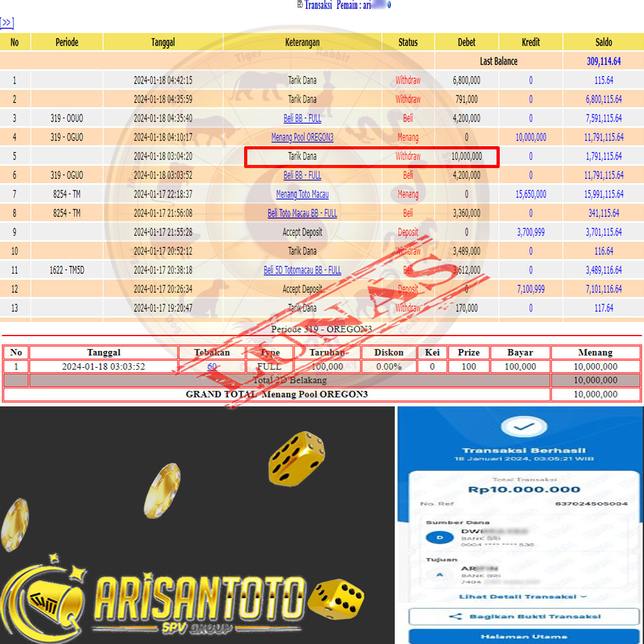The width and height of the screenshot is (644, 644).
Task: Click the Accept Deposit text in row 9
Action: 302,232
